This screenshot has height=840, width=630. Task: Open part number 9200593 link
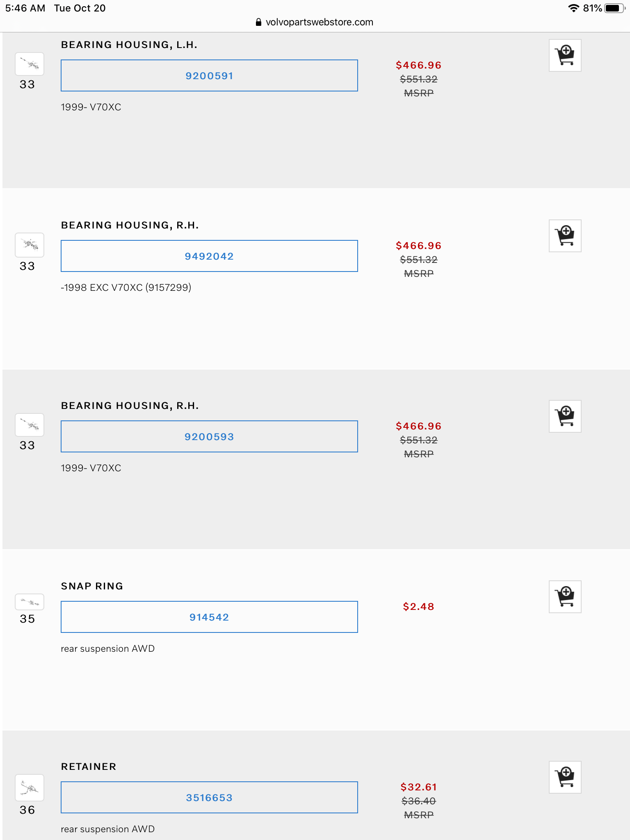[x=209, y=437]
